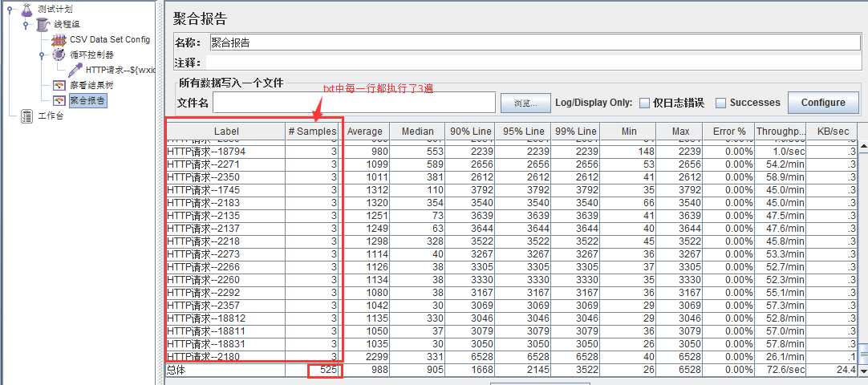The image size is (868, 385).
Task: Select row HTTP请求--2357
Action: [x=512, y=306]
